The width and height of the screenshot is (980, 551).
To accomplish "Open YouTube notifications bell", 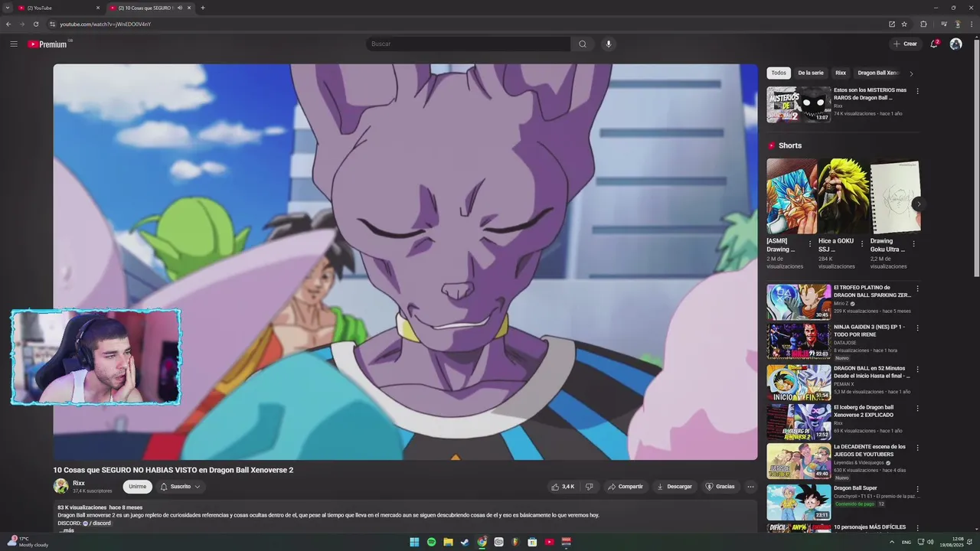I will click(x=934, y=44).
